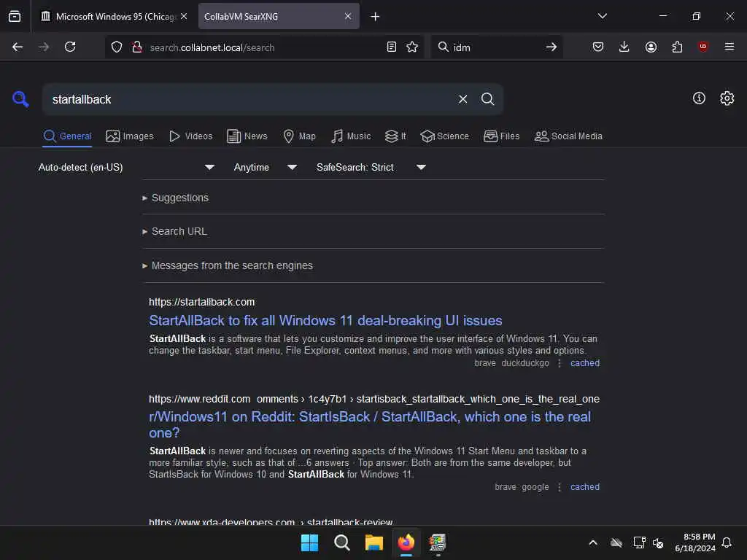The height and width of the screenshot is (560, 747).
Task: Submit the idm search arrow
Action: pos(551,47)
